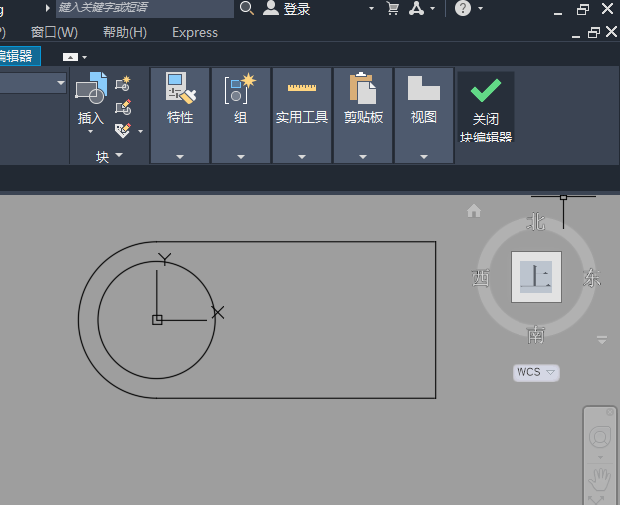
Task: Click the ViewCube top face (上)
Action: coord(536,277)
